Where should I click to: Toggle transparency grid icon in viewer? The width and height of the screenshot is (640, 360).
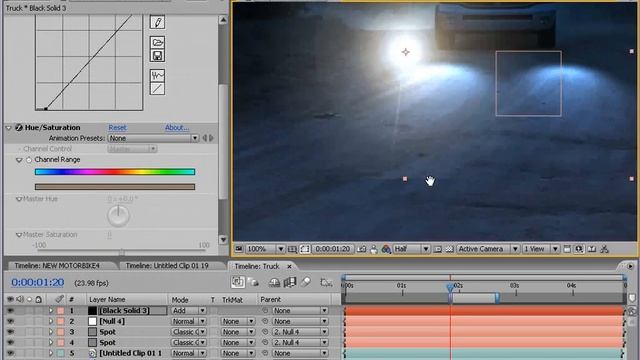[x=449, y=249]
